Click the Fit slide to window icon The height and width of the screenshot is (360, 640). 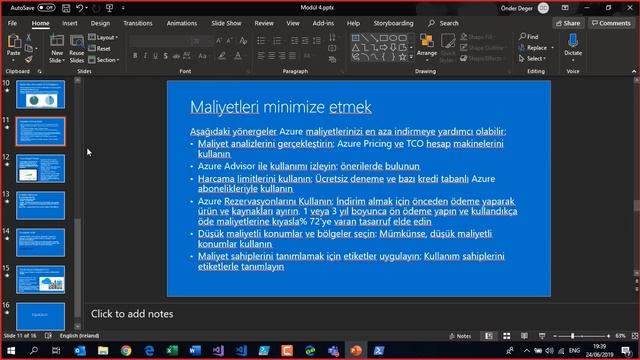click(635, 336)
